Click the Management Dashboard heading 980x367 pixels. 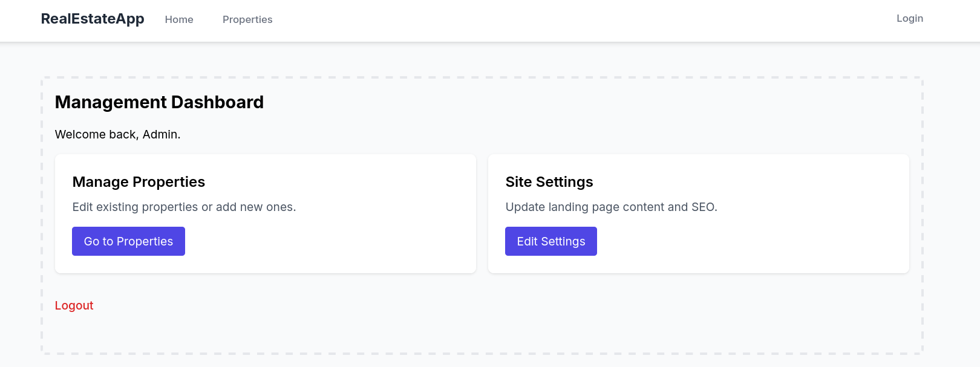(x=159, y=102)
